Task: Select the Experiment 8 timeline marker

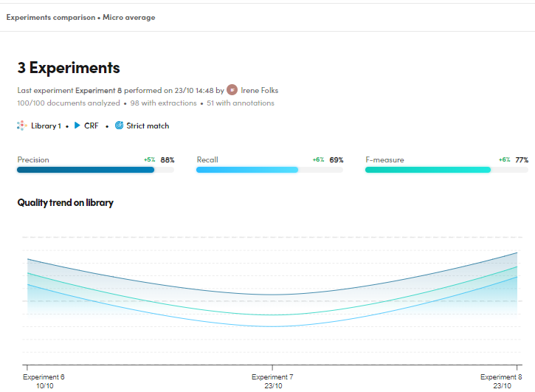Action: (x=517, y=366)
